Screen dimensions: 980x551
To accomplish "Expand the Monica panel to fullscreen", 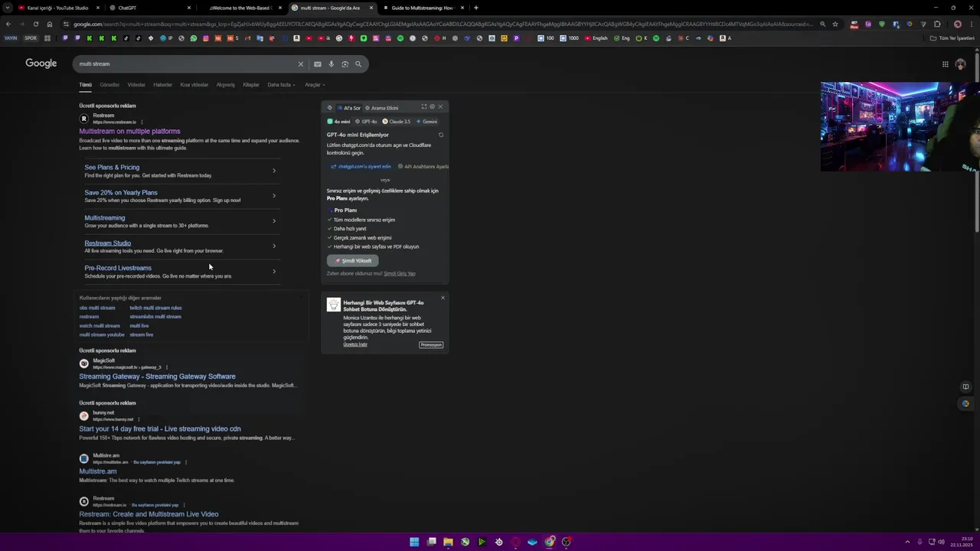I will (x=423, y=107).
